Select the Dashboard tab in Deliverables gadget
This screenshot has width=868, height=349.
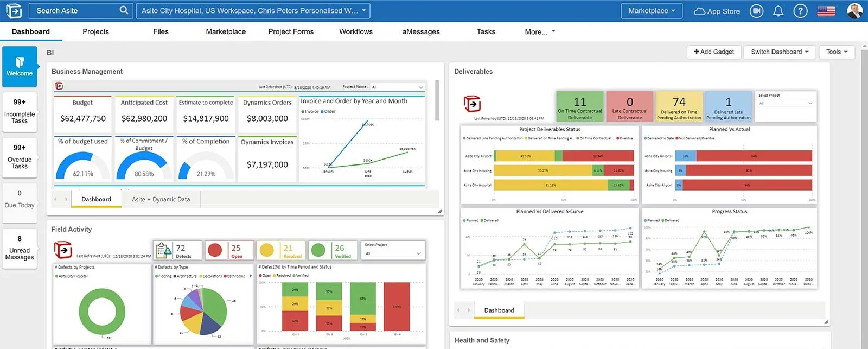point(499,310)
